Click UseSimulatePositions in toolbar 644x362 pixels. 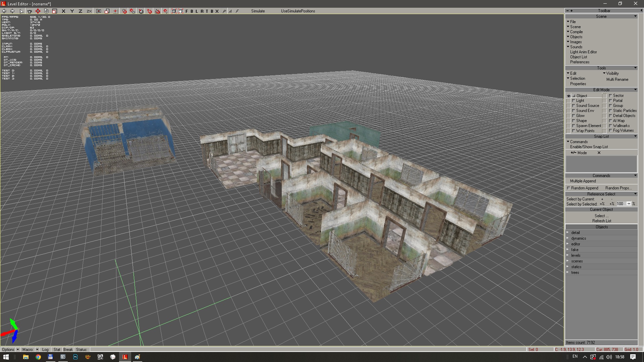click(x=298, y=11)
